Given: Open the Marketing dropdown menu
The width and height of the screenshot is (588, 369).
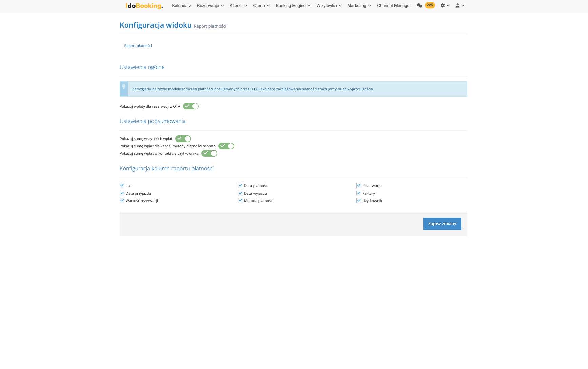Looking at the screenshot, I should pyautogui.click(x=359, y=6).
